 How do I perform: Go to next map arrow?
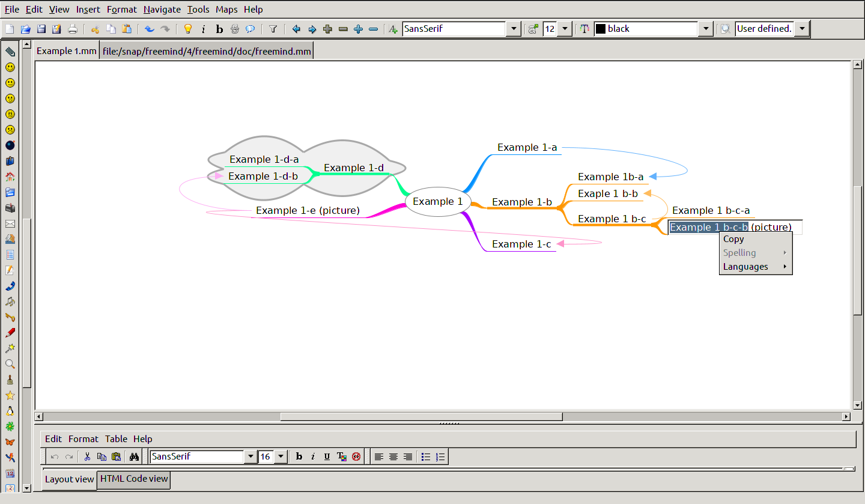point(312,29)
